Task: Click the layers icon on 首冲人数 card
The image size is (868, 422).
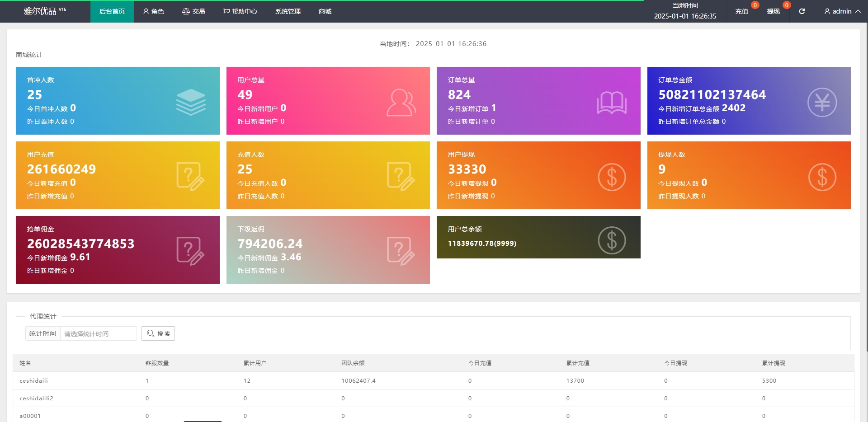Action: (190, 102)
